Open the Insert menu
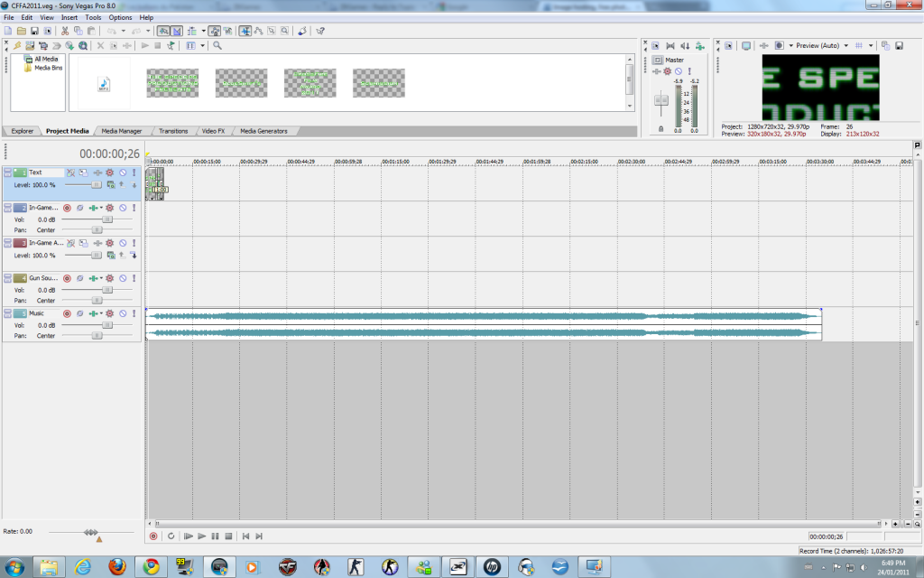Image resolution: width=924 pixels, height=578 pixels. 69,17
